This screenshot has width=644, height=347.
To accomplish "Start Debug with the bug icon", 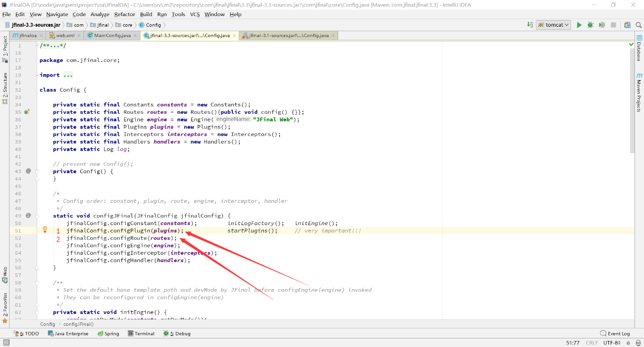I will pos(590,25).
